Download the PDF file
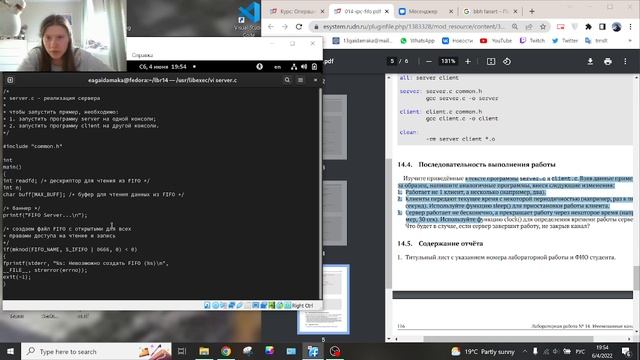 (x=590, y=61)
